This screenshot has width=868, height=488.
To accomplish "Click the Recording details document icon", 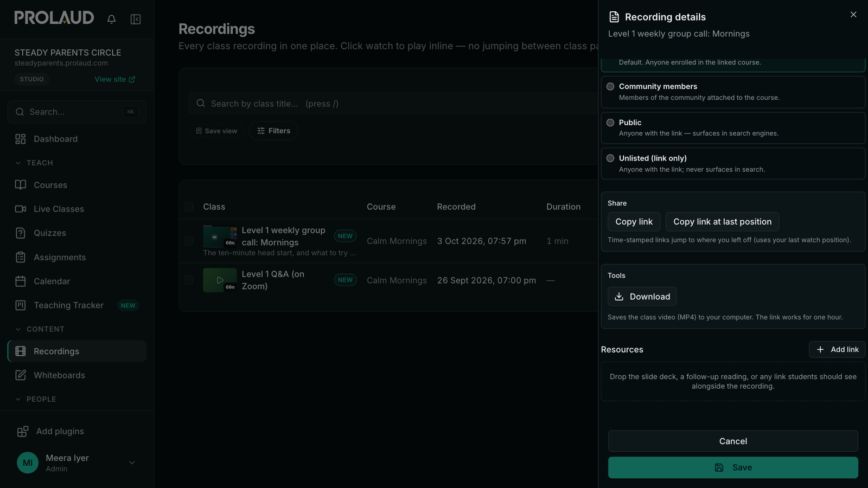I will [614, 17].
